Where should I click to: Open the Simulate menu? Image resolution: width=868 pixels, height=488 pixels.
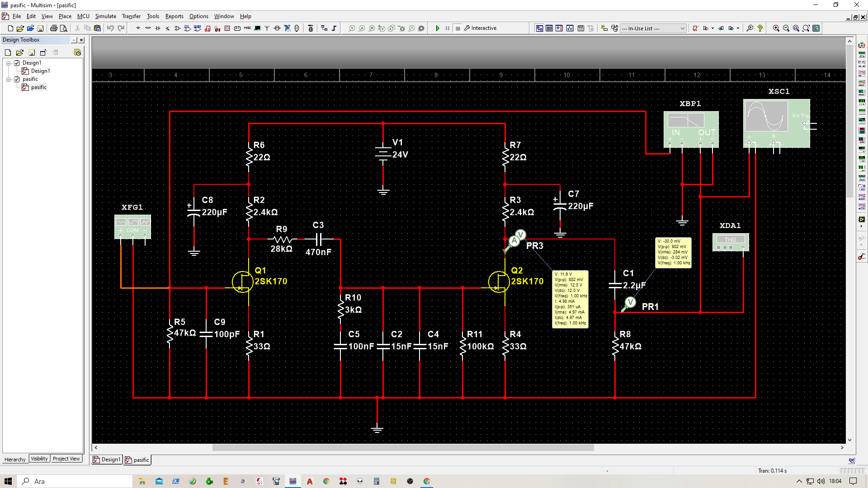click(x=106, y=16)
